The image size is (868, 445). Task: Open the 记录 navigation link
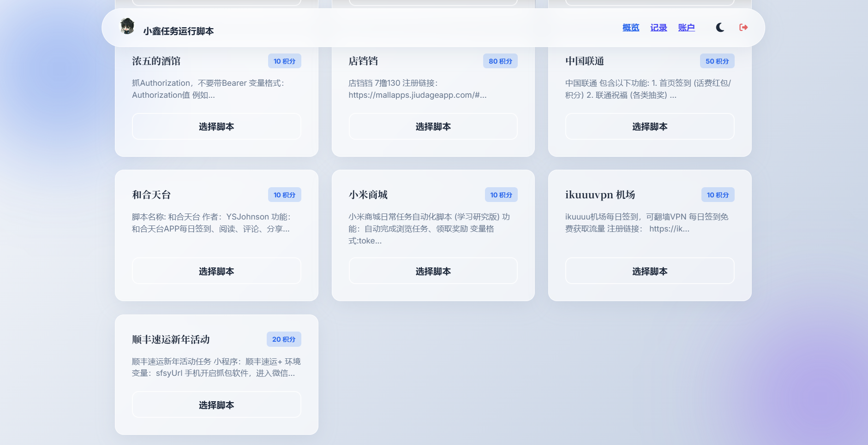658,27
